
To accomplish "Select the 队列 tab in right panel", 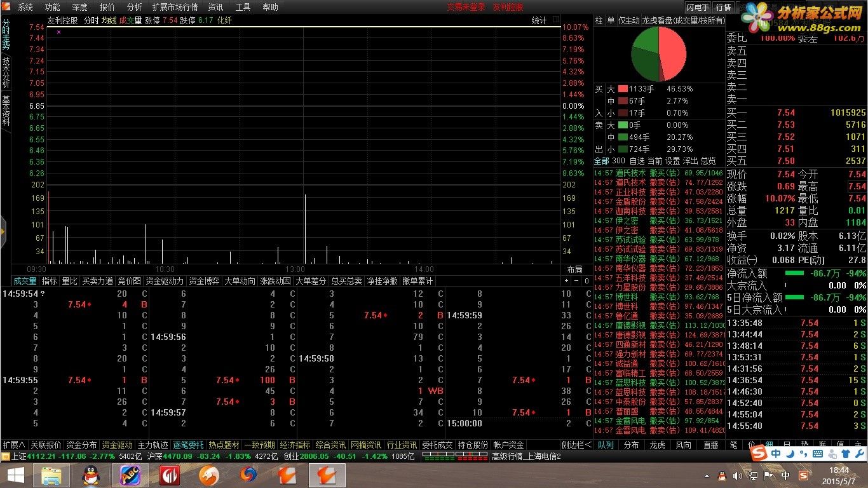I will pyautogui.click(x=606, y=445).
